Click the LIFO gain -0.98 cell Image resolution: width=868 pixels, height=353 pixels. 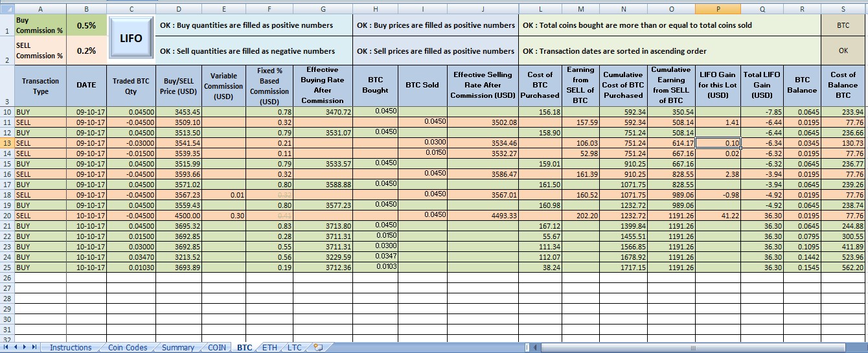tap(718, 195)
